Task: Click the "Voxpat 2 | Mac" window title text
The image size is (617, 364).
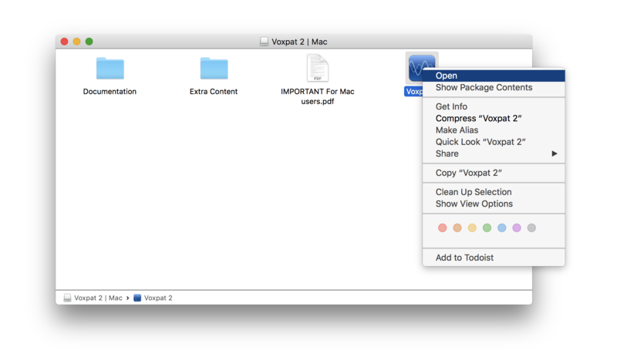Action: pos(299,42)
